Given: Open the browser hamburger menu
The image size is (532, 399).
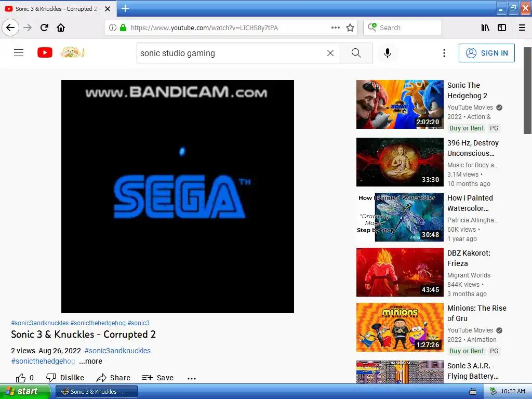Looking at the screenshot, I should tap(522, 28).
